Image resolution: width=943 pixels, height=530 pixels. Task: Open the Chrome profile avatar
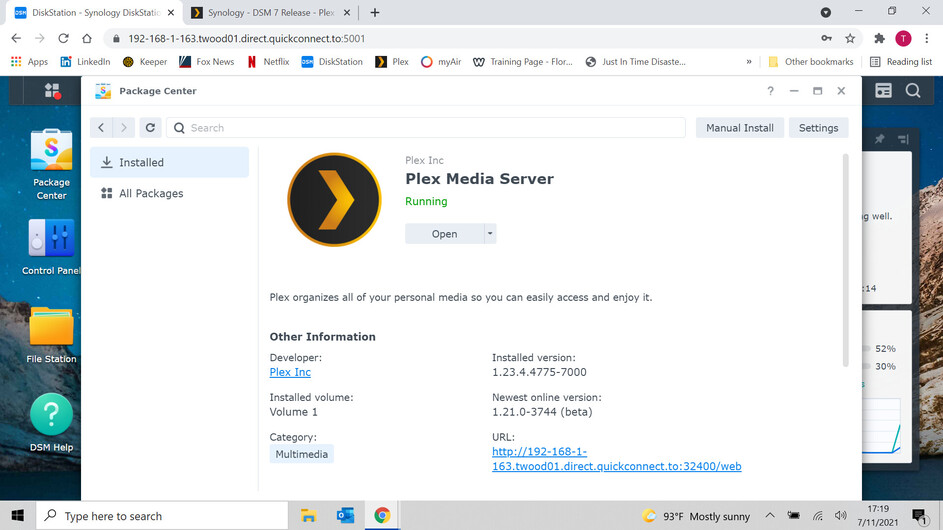[903, 39]
